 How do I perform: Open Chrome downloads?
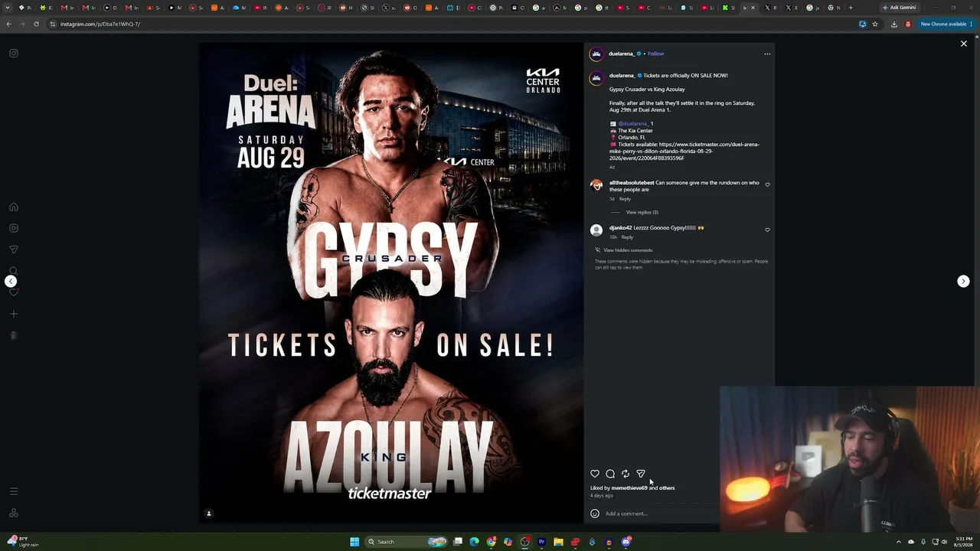click(893, 24)
